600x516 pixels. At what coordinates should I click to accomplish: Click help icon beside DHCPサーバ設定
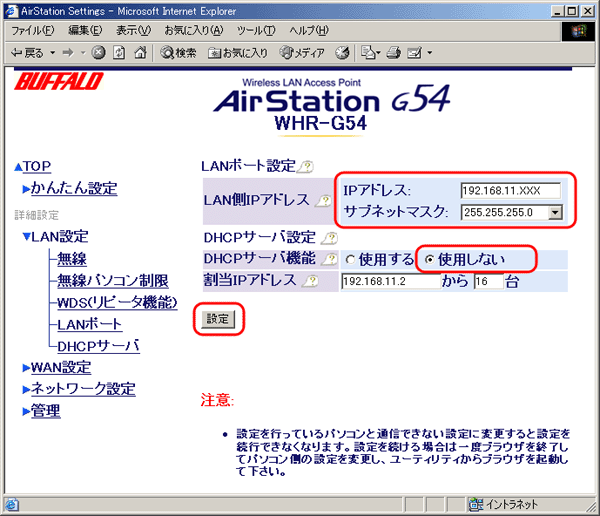coord(329,238)
